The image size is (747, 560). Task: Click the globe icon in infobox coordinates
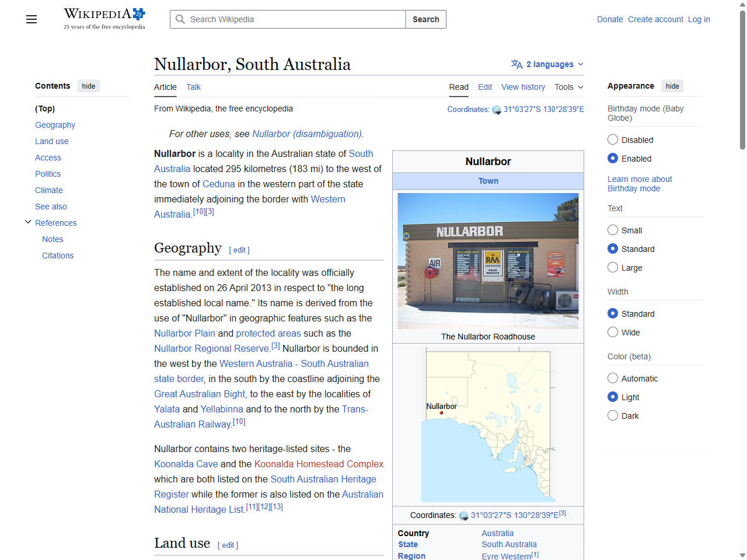(x=464, y=516)
